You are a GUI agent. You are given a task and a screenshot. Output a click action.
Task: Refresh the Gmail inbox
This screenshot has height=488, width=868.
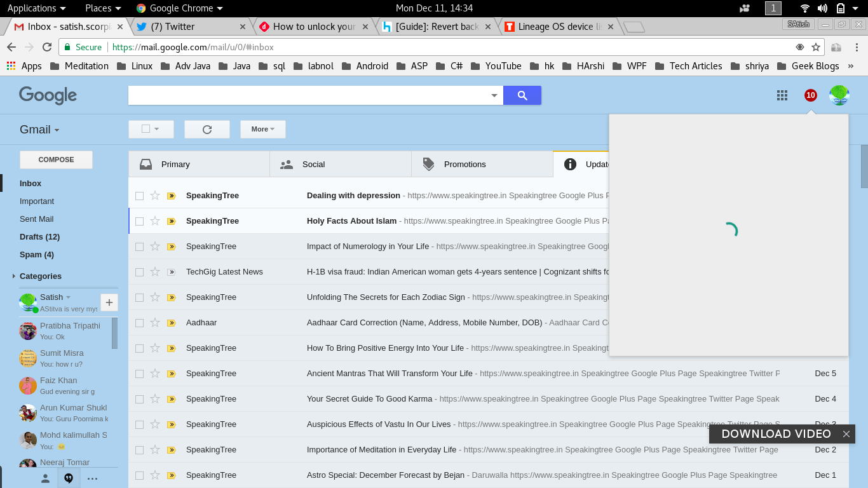(x=207, y=129)
